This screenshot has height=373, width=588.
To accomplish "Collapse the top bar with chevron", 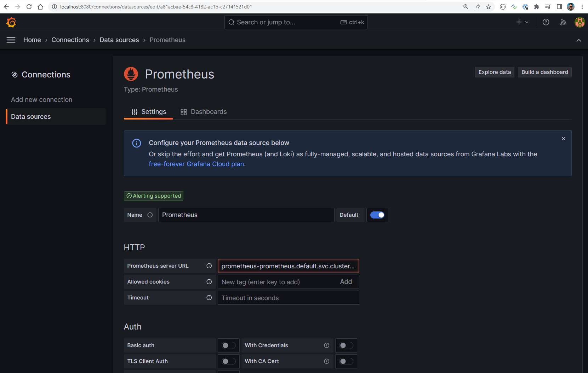I will (x=578, y=40).
